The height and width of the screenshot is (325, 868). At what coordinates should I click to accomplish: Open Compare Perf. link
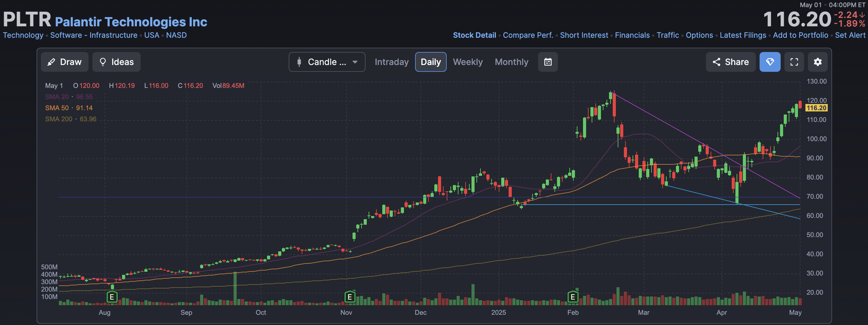pyautogui.click(x=528, y=35)
